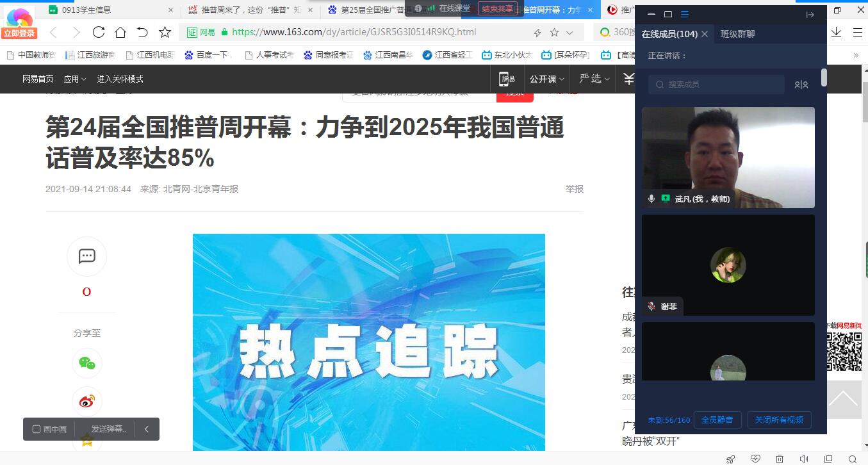Click the 全员静音 button

[x=717, y=420]
